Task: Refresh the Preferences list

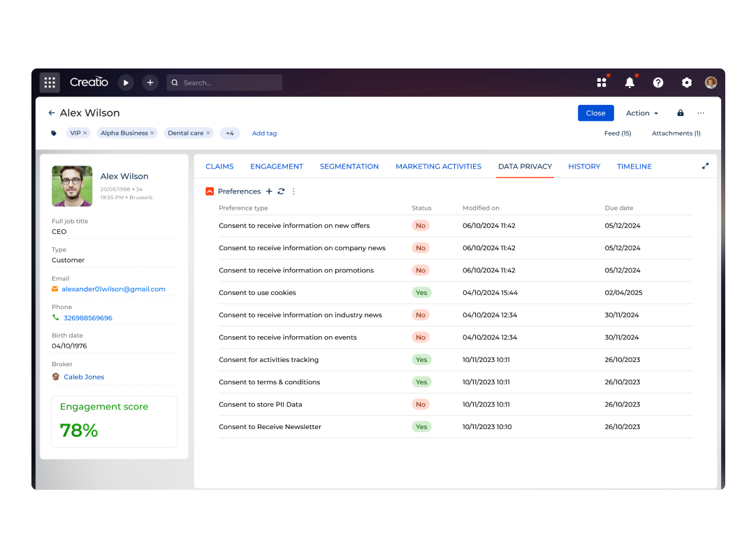Action: click(x=281, y=191)
